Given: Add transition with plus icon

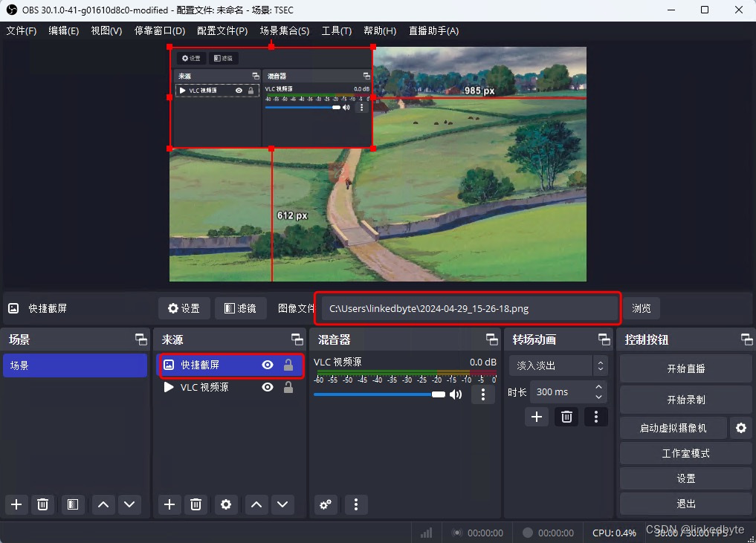Looking at the screenshot, I should 537,417.
